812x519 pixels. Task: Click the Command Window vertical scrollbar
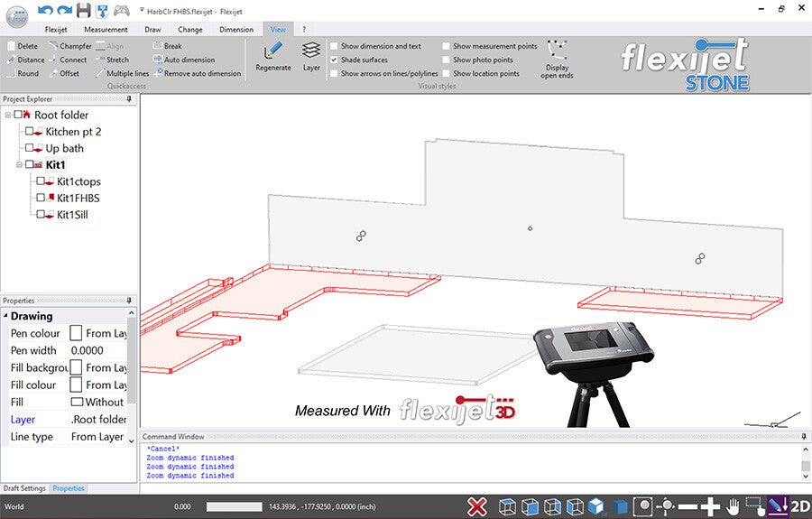(806, 462)
